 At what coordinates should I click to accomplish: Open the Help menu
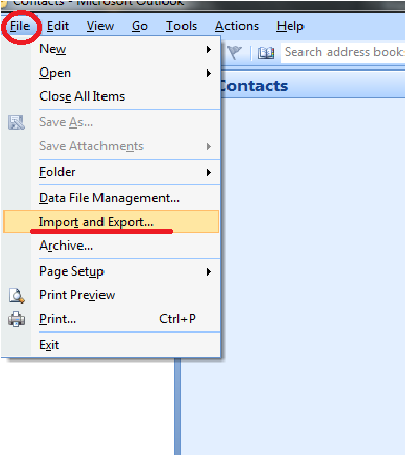pyautogui.click(x=290, y=26)
